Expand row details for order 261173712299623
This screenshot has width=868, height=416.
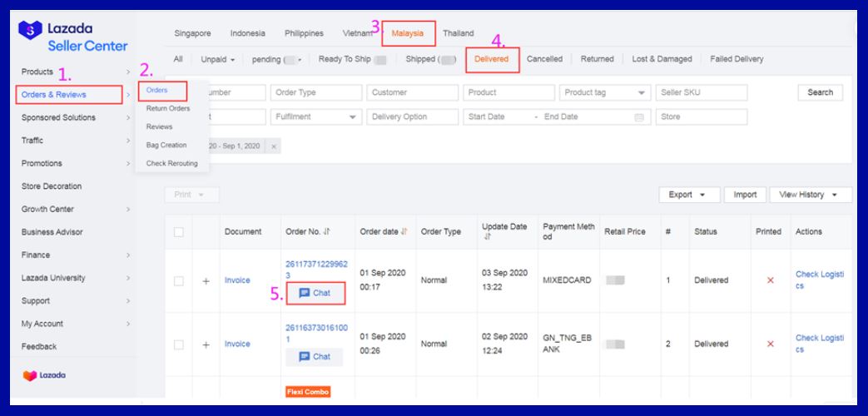click(206, 281)
